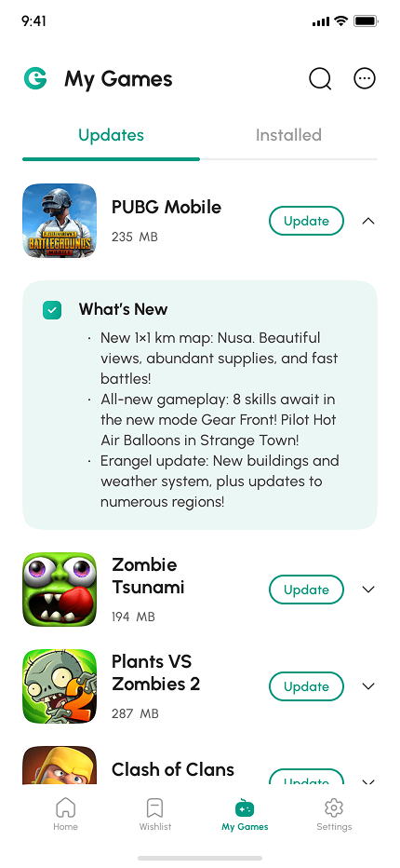Open the search magnifier icon

pyautogui.click(x=320, y=78)
